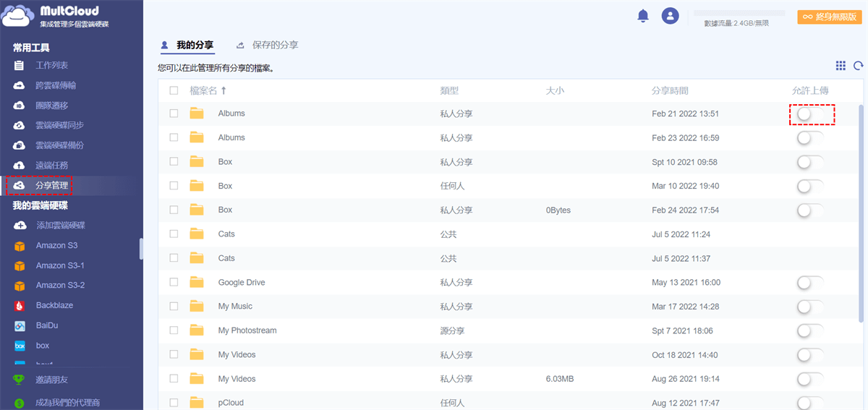The image size is (868, 410).
Task: Click the 數據流量 traffic progress bar
Action: 739,13
